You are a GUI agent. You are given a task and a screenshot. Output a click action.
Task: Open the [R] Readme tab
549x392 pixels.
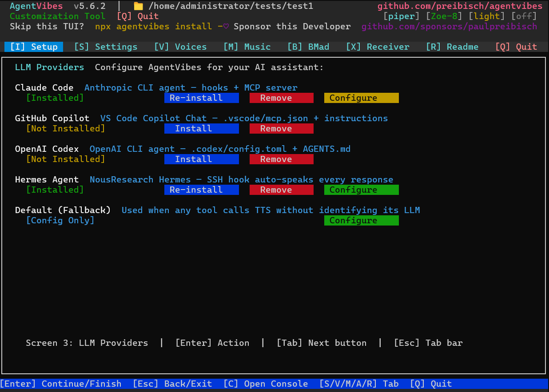coord(452,47)
